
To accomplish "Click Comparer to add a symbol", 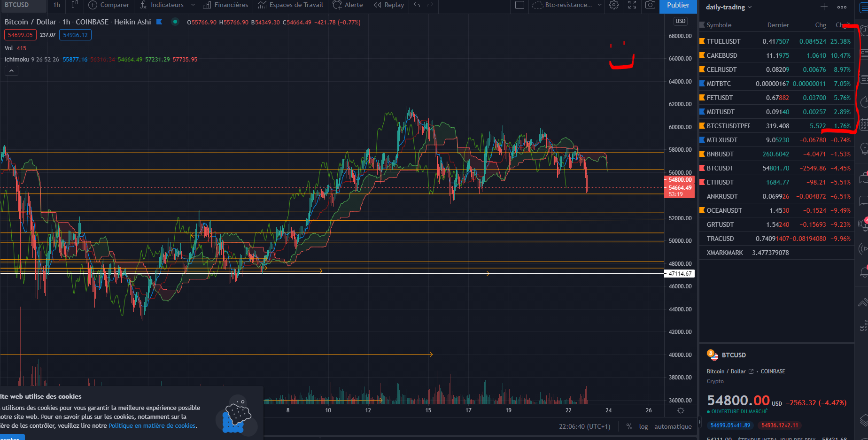I will (109, 5).
